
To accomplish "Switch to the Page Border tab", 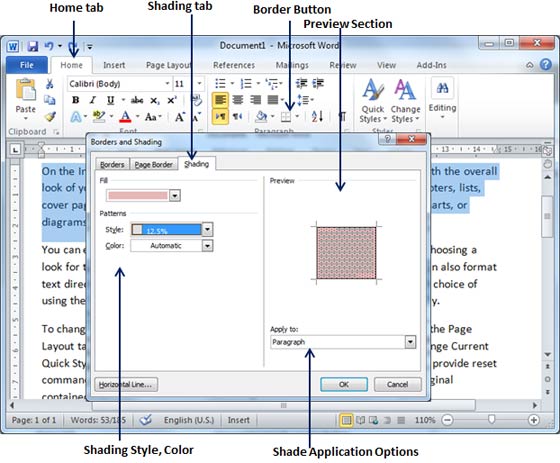I will coord(153,164).
